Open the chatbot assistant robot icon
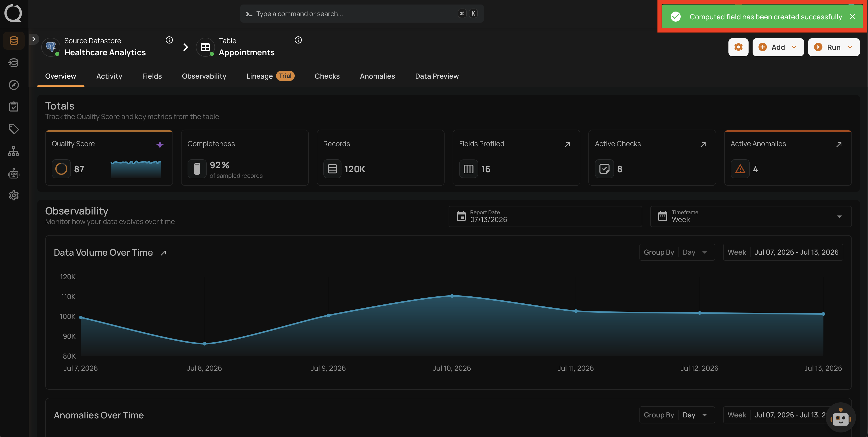 [x=841, y=417]
